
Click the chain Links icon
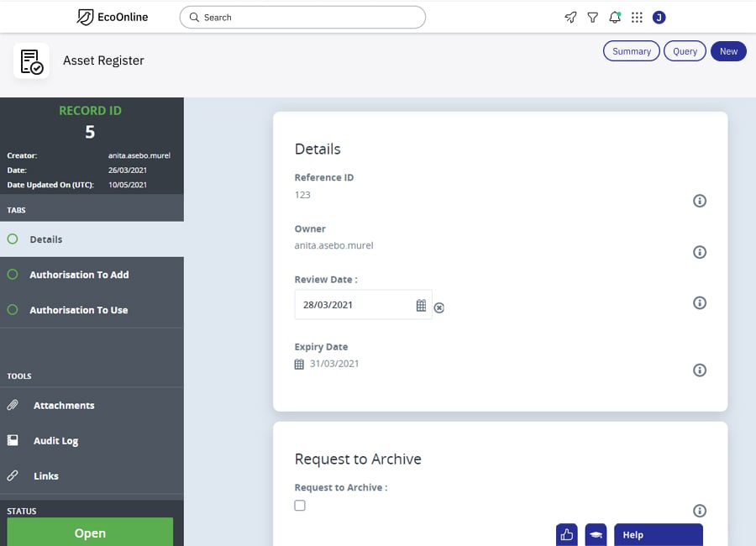click(13, 475)
